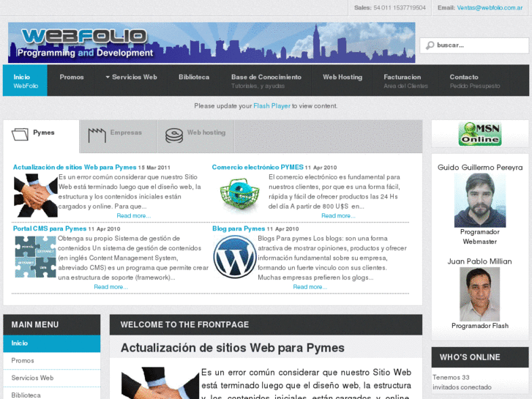
Task: Click Juan Pablo Millian's photo
Action: click(480, 294)
